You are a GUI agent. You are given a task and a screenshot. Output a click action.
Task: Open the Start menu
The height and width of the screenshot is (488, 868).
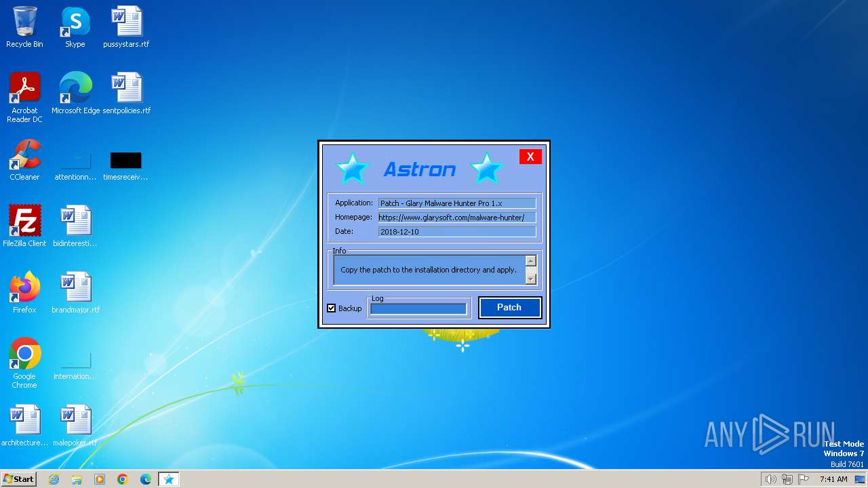(x=18, y=479)
